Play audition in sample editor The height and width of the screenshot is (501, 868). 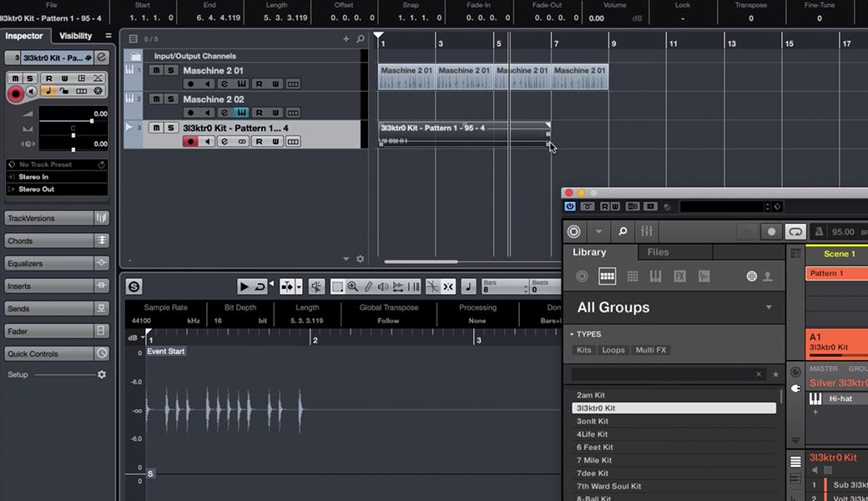pos(244,286)
